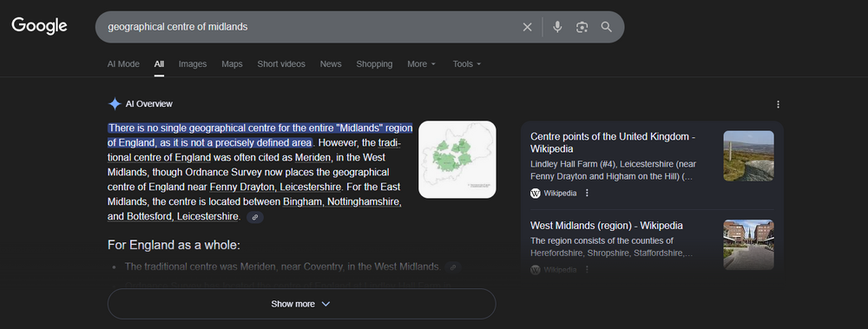The width and height of the screenshot is (868, 329).
Task: Click the magnifying glass search icon
Action: pos(607,27)
